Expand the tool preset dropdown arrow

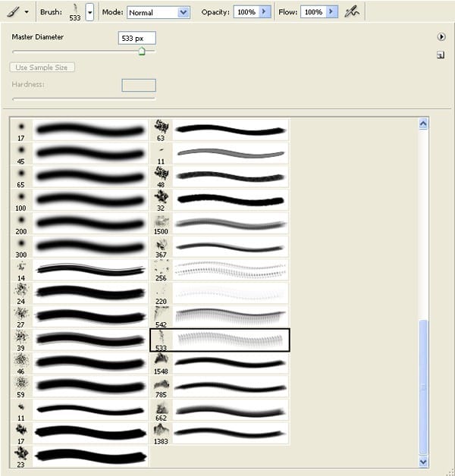[27, 12]
